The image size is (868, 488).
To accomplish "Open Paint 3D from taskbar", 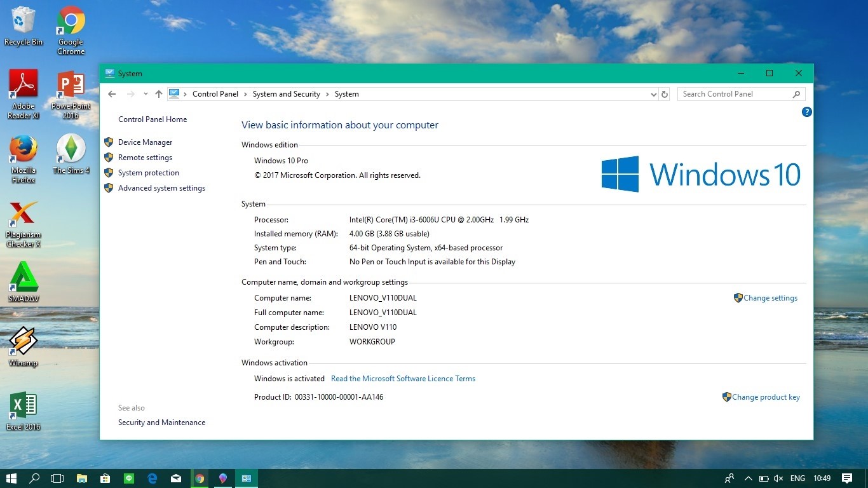I will coord(223,478).
